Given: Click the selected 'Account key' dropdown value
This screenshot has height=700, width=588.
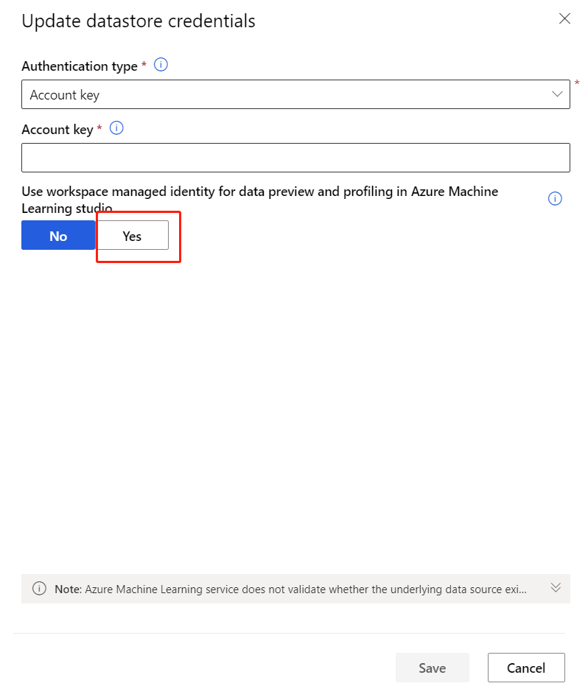Looking at the screenshot, I should [65, 95].
